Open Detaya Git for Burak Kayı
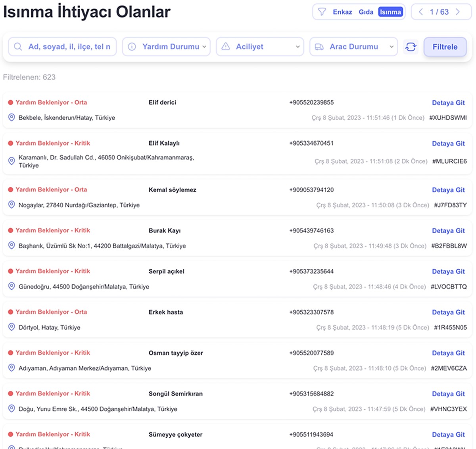This screenshot has width=476, height=449. [448, 231]
